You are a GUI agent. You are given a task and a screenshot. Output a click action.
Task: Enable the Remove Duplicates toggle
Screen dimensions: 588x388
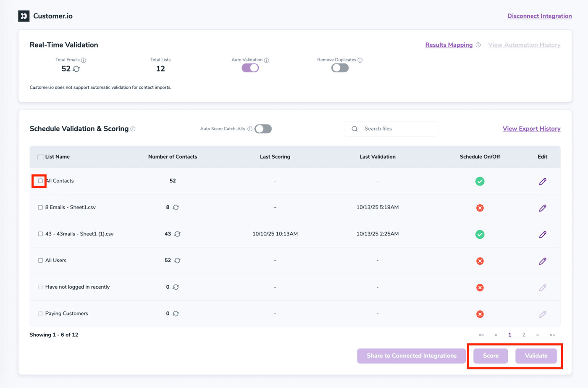340,68
